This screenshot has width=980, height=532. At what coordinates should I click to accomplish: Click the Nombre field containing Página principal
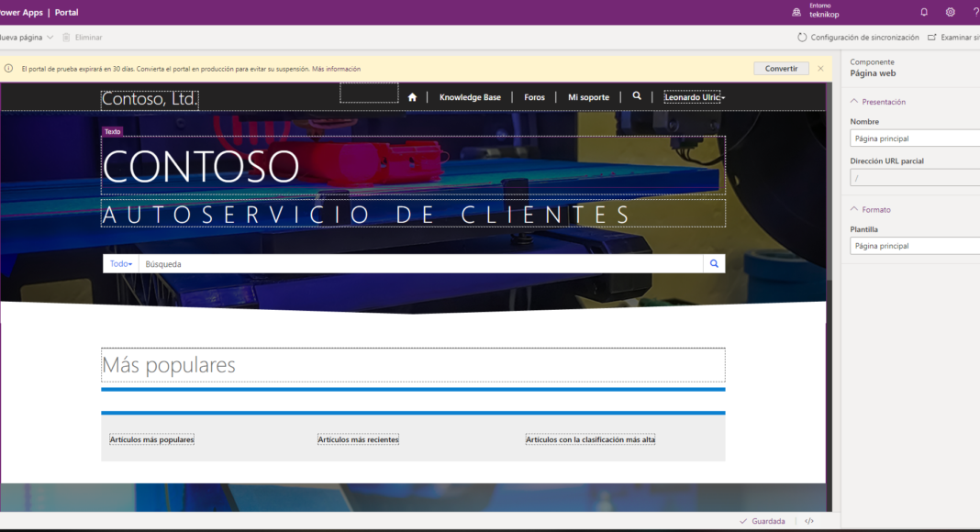point(913,139)
